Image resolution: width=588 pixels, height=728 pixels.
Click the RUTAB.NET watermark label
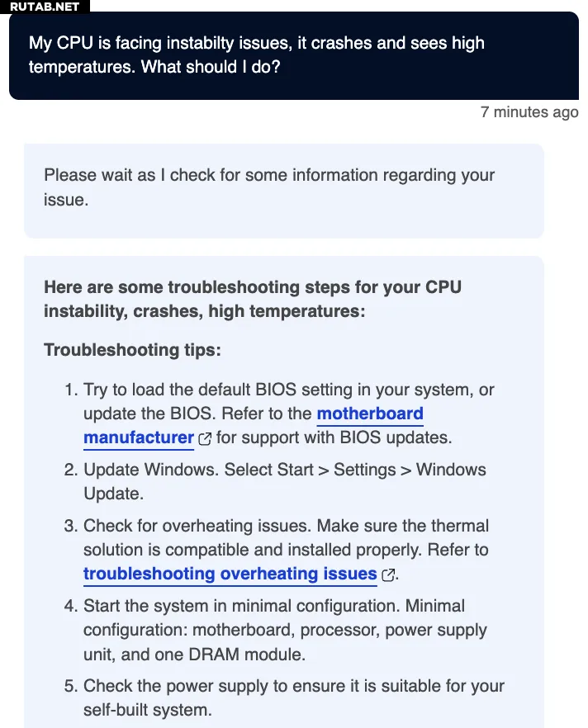tap(45, 7)
